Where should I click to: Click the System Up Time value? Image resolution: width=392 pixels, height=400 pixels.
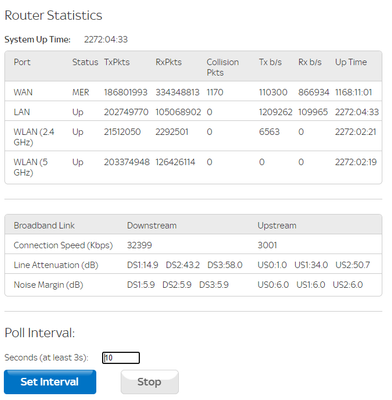[x=106, y=39]
